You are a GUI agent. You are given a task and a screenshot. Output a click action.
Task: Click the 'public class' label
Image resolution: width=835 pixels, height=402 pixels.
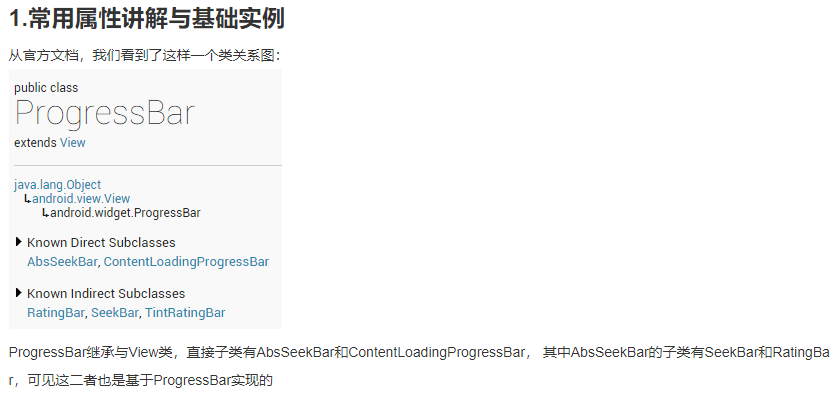click(46, 88)
